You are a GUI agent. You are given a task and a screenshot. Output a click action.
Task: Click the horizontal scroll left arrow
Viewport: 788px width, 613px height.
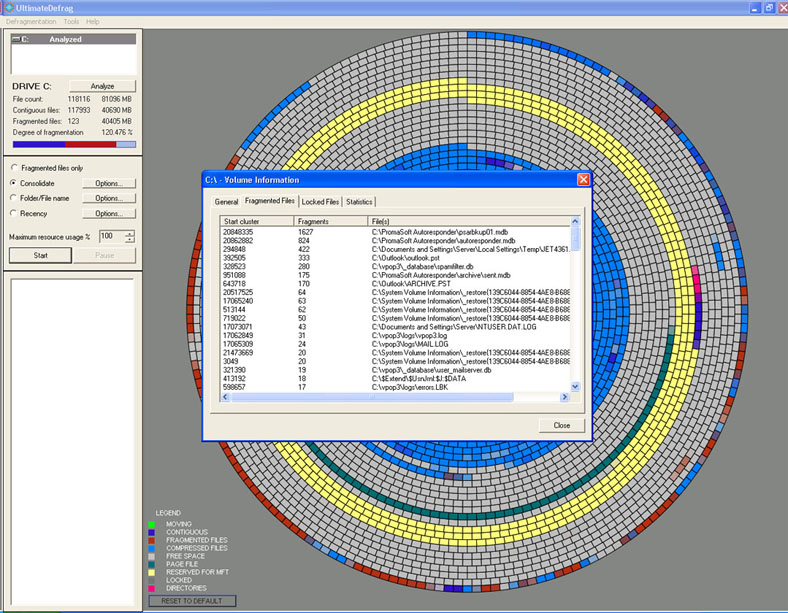(225, 397)
